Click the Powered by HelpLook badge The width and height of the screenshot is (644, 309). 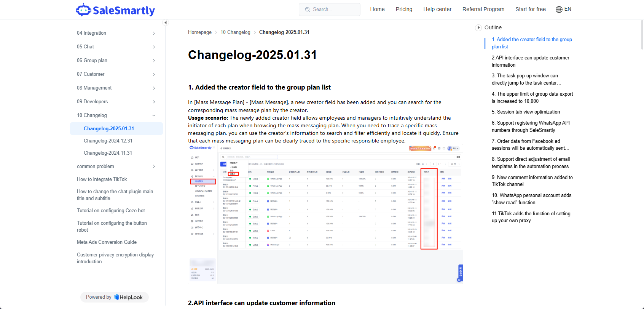[x=114, y=297]
